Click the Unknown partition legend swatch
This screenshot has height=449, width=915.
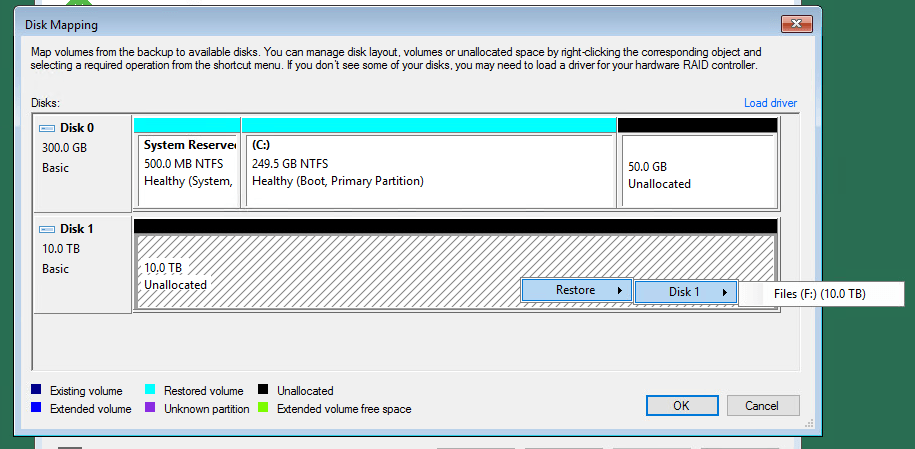(x=150, y=408)
